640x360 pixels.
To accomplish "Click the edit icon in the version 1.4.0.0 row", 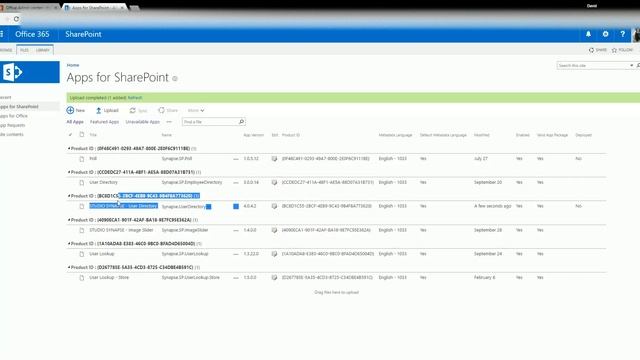I will point(274,230).
